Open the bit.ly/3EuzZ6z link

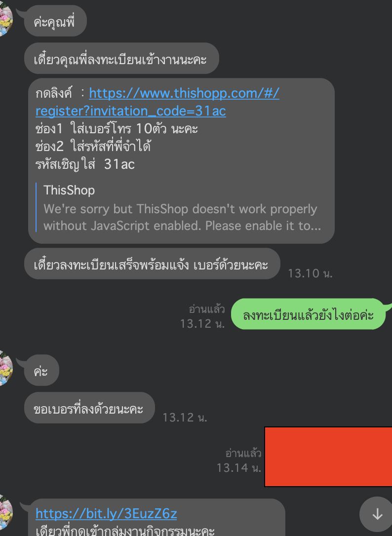tap(106, 513)
